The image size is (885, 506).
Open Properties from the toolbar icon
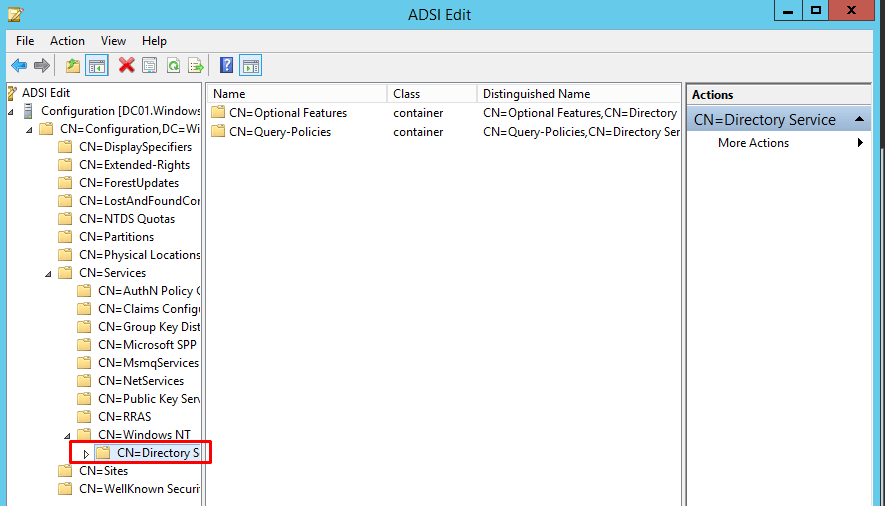click(x=150, y=65)
